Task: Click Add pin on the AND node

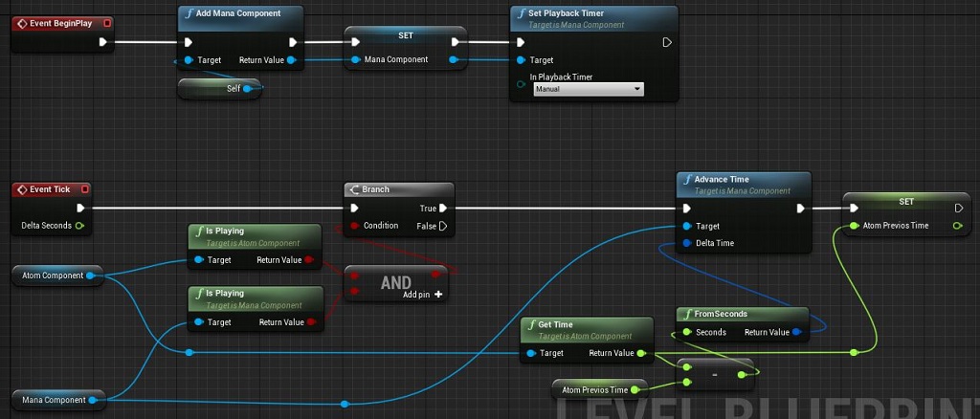Action: [423, 294]
